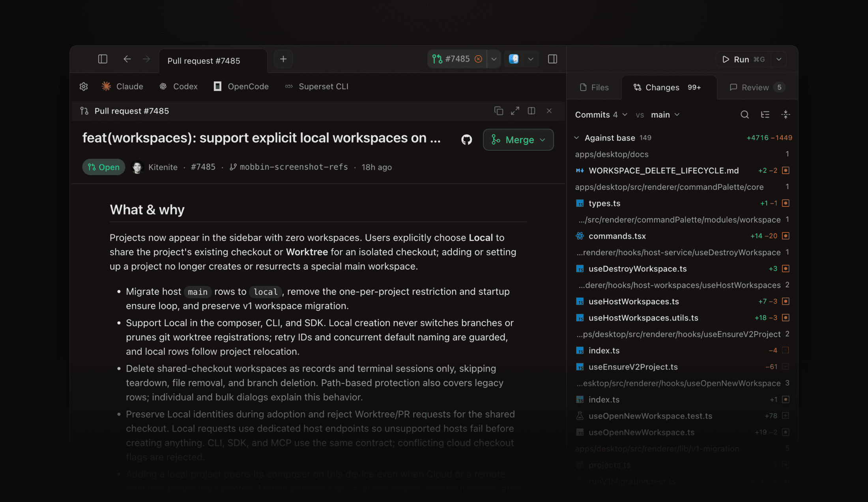868x502 pixels.
Task: Click the mobbin-screenshot-refs branch name
Action: [x=294, y=167]
